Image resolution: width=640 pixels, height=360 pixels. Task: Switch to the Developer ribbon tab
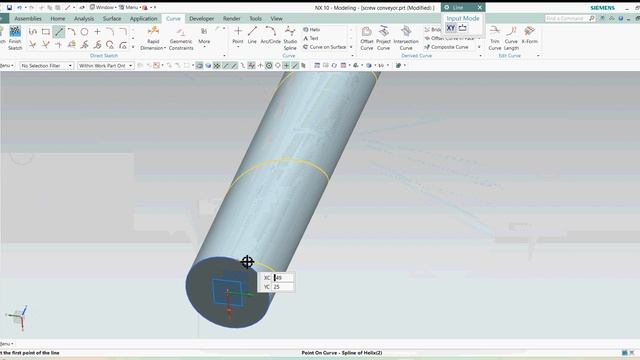pos(201,18)
